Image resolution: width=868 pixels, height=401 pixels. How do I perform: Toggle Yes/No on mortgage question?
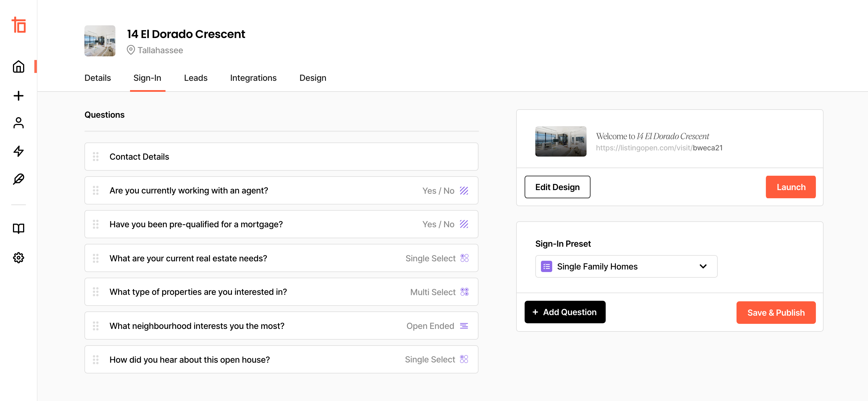(464, 224)
